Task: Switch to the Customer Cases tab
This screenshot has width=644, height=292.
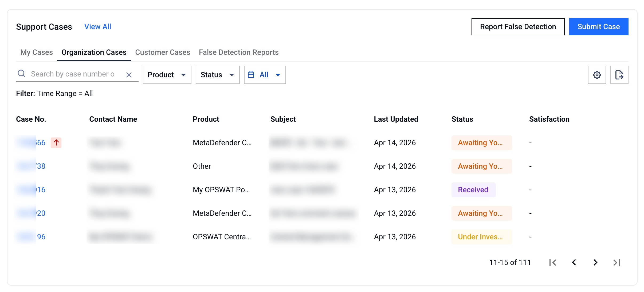Action: [163, 52]
